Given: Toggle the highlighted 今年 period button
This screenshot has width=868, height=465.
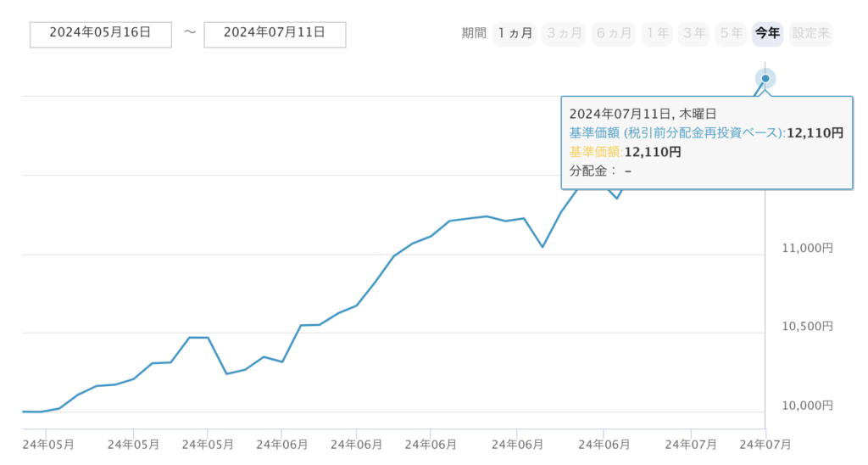Looking at the screenshot, I should click(x=767, y=33).
